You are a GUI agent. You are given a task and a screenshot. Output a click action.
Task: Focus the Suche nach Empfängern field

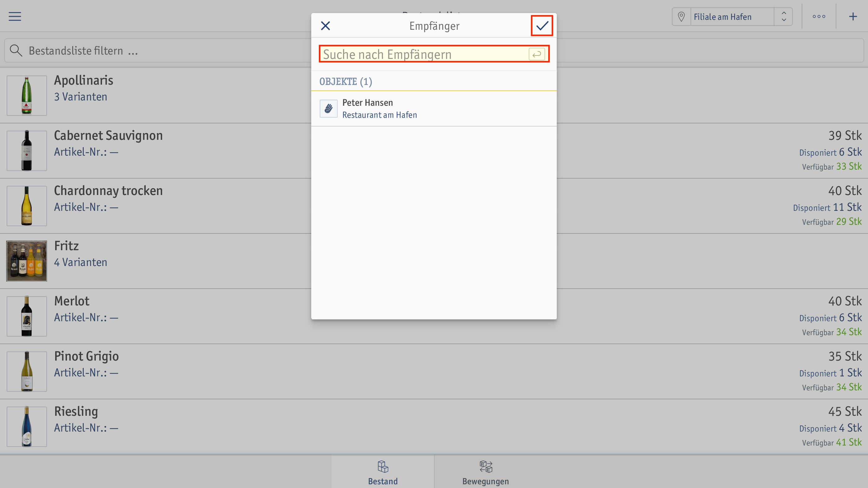pos(434,54)
